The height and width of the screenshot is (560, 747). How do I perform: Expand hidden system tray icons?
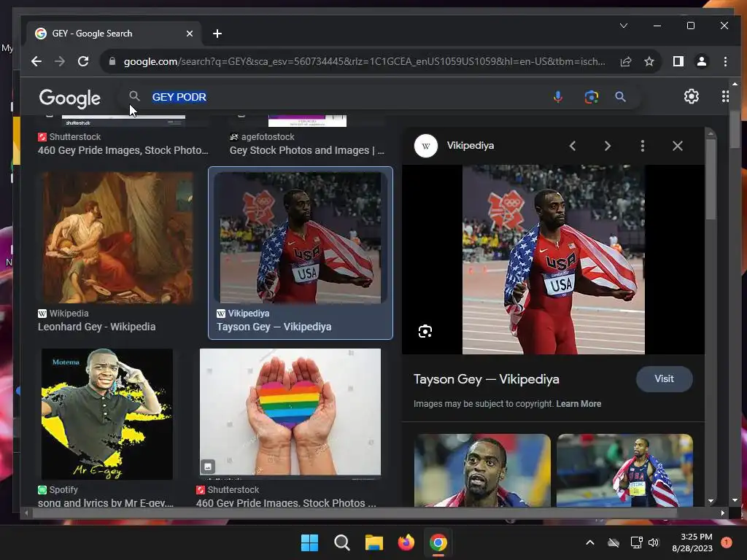point(589,542)
